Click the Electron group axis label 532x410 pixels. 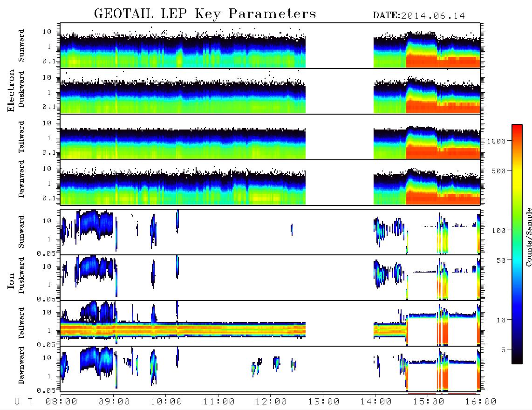[11, 91]
